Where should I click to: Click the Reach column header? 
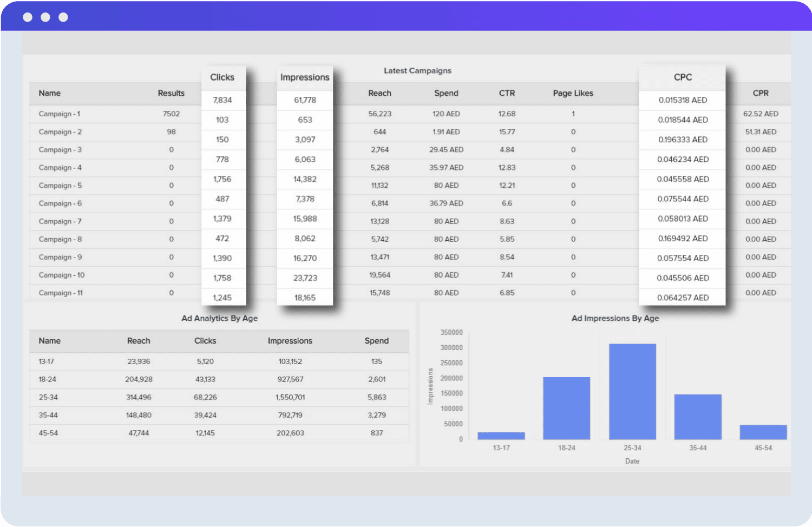[379, 93]
